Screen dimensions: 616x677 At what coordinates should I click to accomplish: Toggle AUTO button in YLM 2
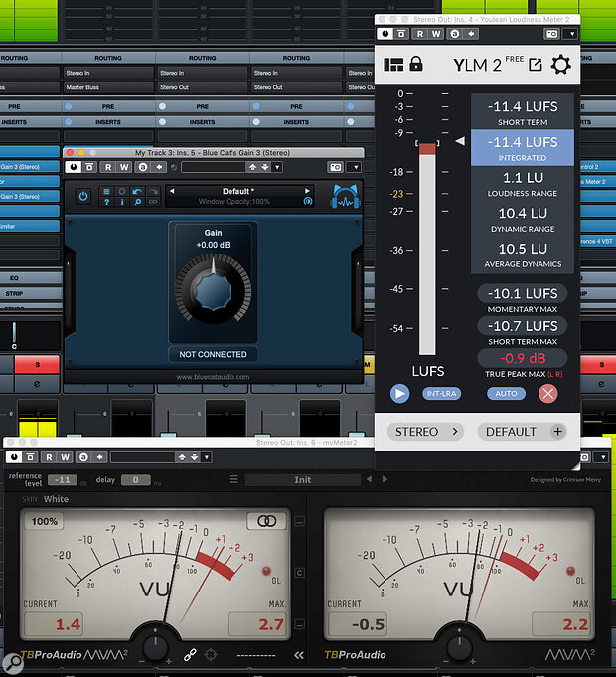(x=506, y=394)
